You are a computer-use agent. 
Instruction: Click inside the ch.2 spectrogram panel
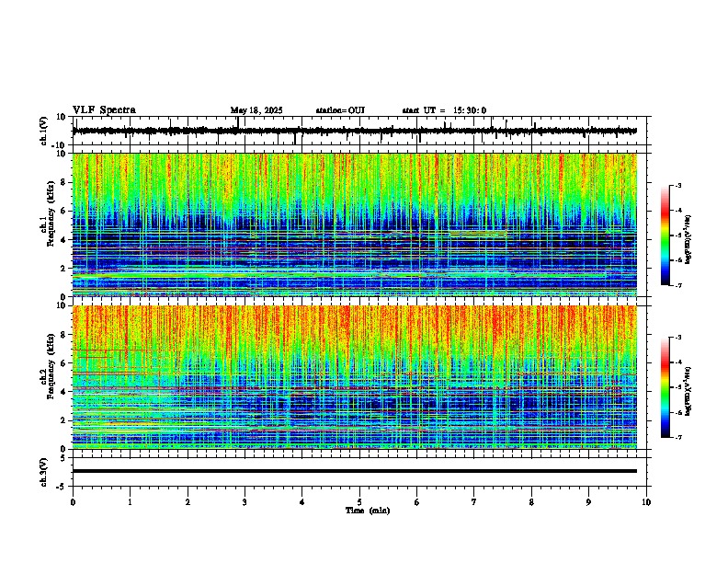pos(355,377)
